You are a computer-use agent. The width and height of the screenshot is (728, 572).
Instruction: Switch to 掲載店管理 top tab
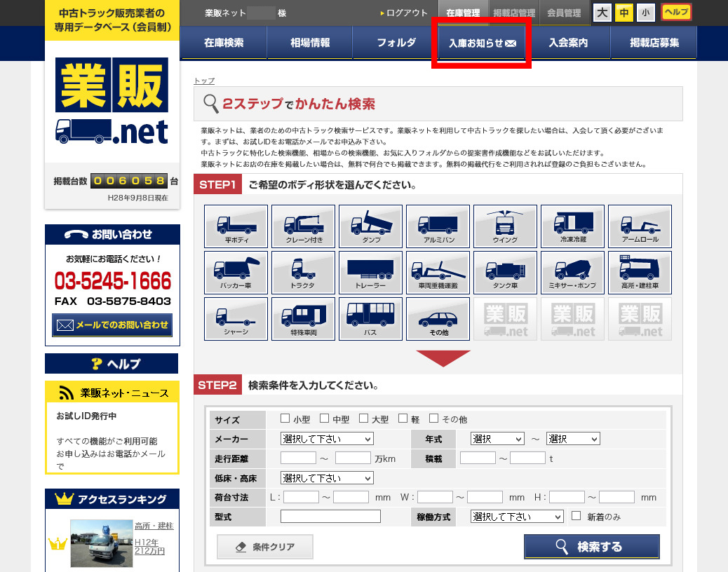click(514, 13)
